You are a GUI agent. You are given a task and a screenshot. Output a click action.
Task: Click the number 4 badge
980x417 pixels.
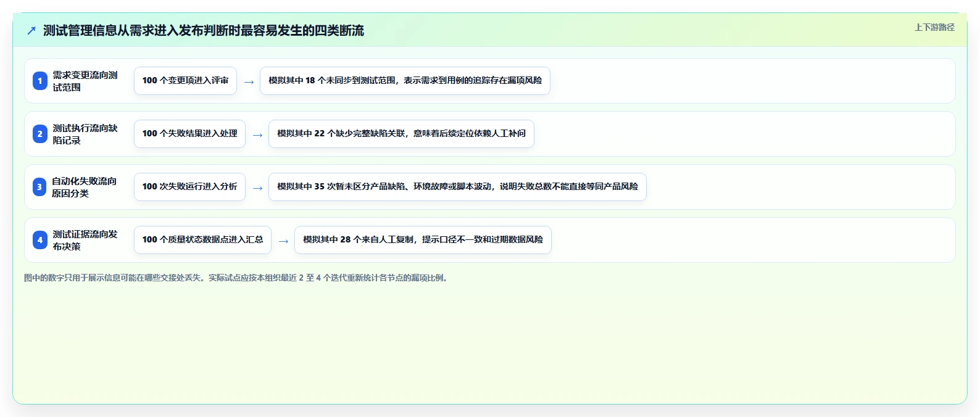pos(40,240)
